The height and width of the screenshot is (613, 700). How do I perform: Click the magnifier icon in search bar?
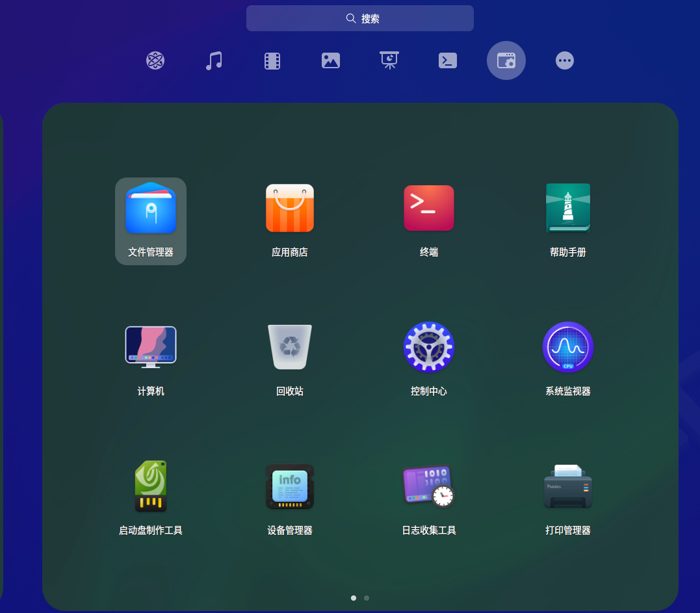[x=351, y=18]
